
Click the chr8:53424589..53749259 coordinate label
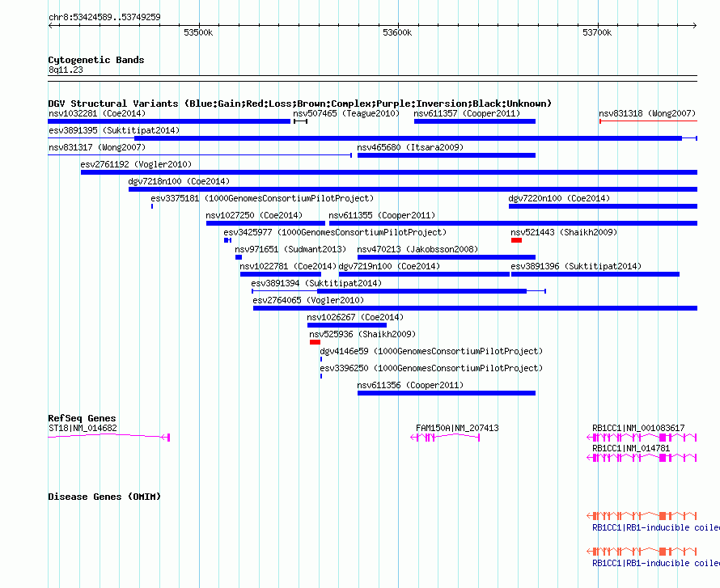pos(104,18)
